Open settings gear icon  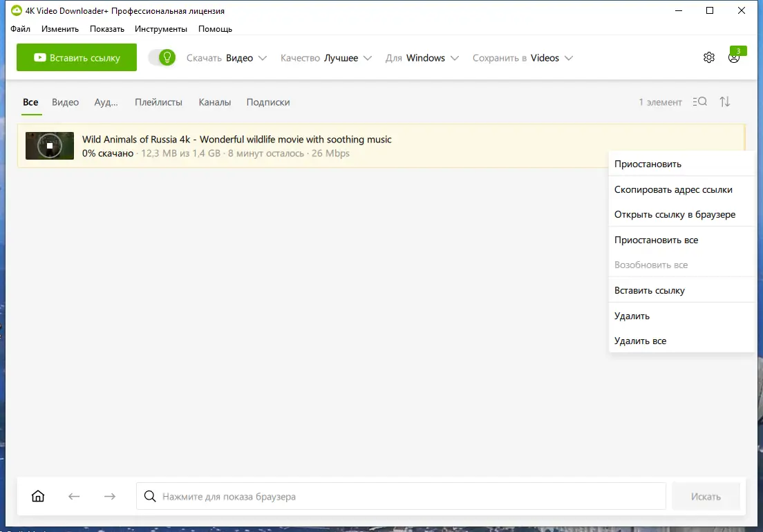coord(709,57)
